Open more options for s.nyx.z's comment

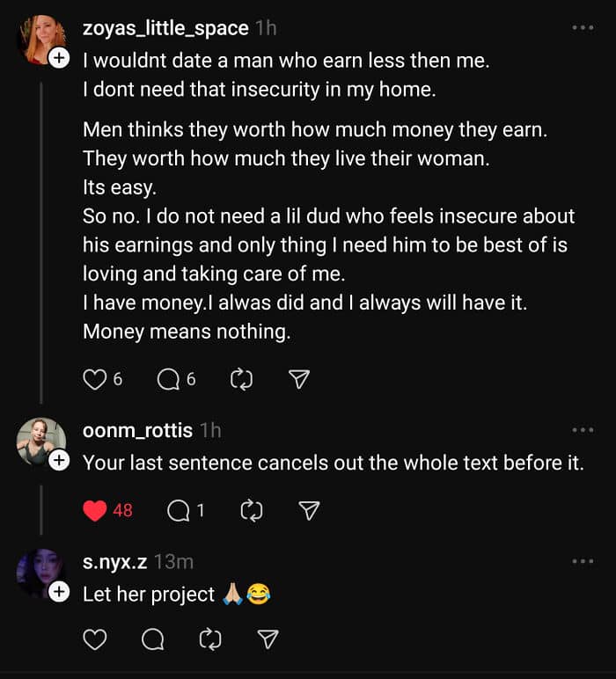583,561
